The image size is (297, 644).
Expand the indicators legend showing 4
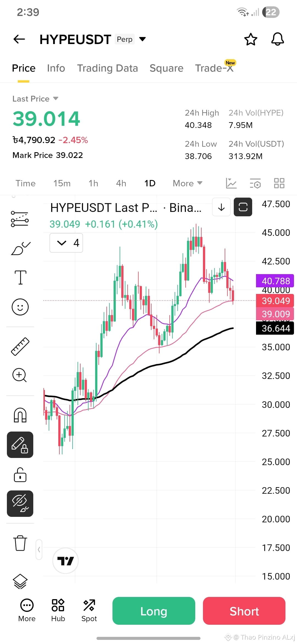(x=66, y=243)
